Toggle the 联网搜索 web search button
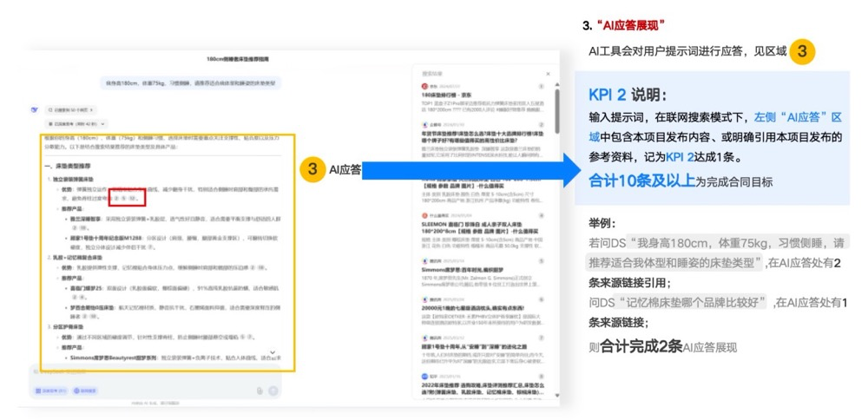The image size is (868, 420). pyautogui.click(x=85, y=390)
